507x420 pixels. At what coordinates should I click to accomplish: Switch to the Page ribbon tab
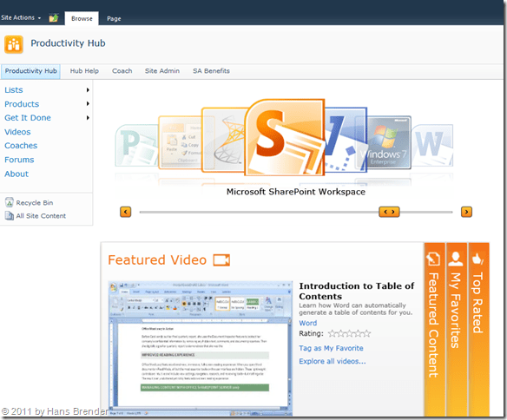pos(114,18)
